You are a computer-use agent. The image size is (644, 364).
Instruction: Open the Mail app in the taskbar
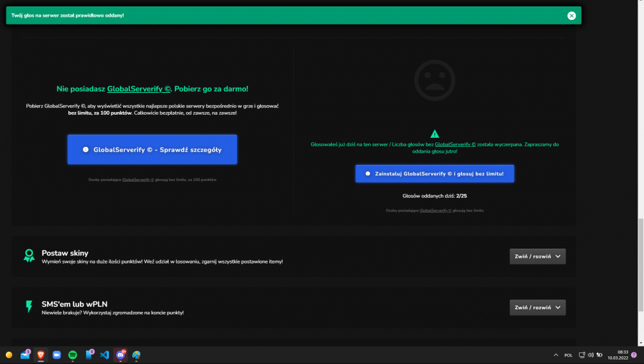point(25,354)
